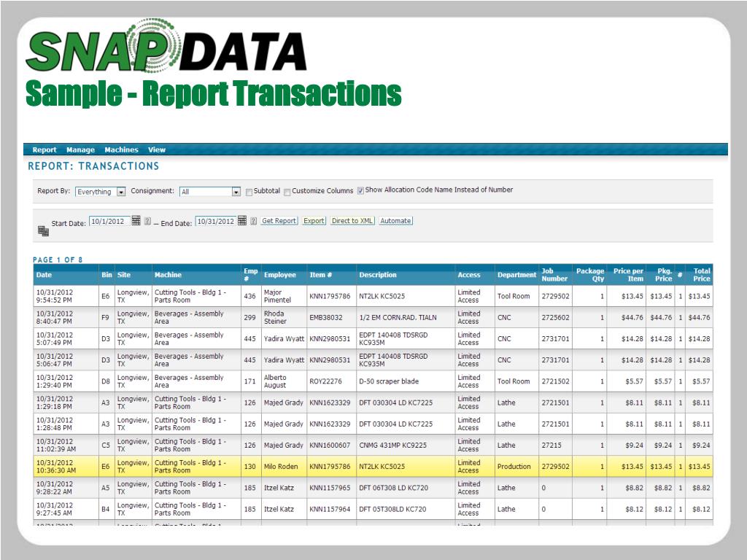Click the Direct to XML button

pyautogui.click(x=352, y=221)
